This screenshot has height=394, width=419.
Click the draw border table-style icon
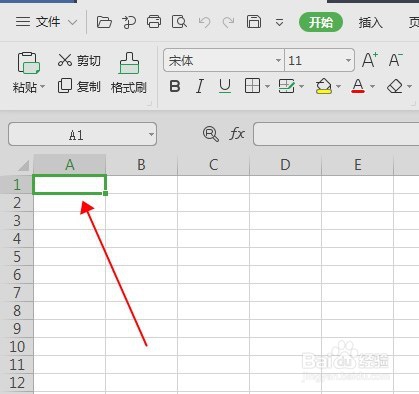click(x=286, y=86)
